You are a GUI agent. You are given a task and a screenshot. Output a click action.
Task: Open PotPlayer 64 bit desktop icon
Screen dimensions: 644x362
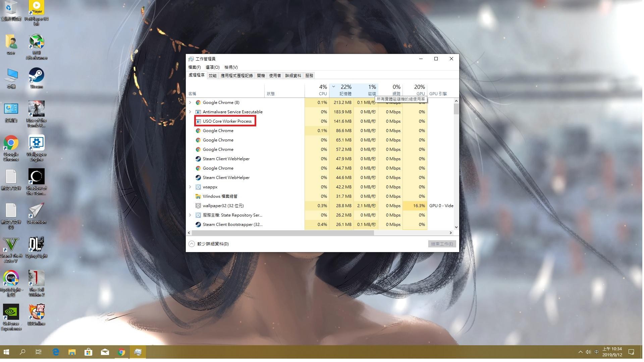tap(36, 13)
